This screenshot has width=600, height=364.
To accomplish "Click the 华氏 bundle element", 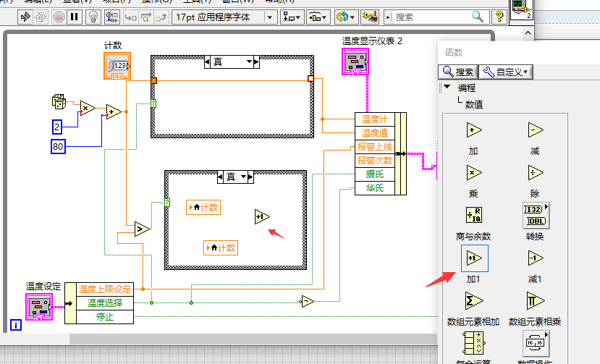I will [x=375, y=188].
